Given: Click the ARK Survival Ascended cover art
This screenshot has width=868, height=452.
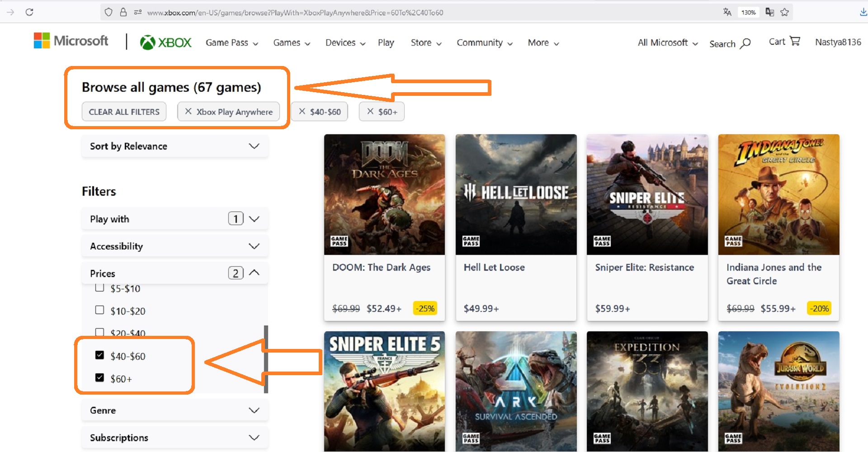Looking at the screenshot, I should 516,391.
